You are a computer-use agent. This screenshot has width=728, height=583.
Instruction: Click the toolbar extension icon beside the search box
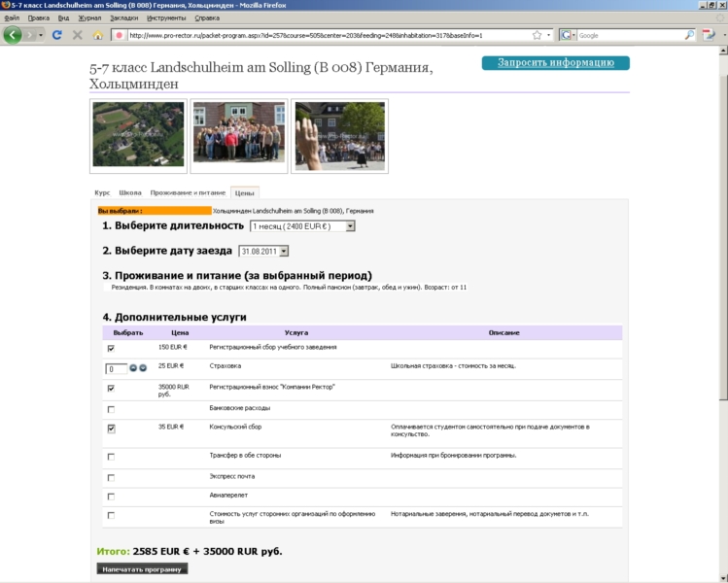click(x=709, y=35)
